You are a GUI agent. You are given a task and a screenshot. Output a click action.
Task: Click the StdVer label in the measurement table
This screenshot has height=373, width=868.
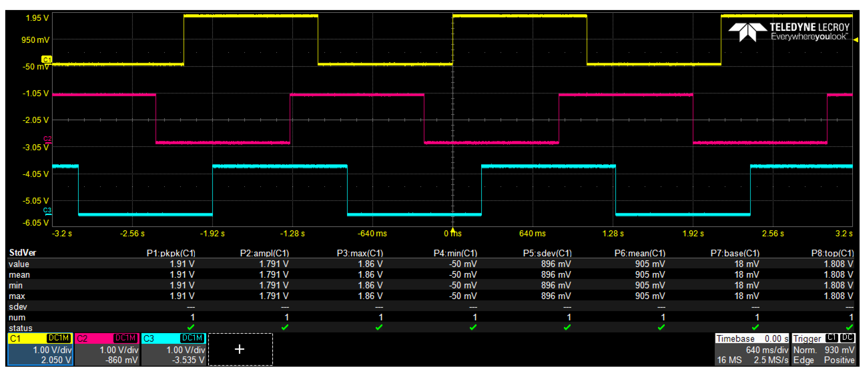[22, 253]
